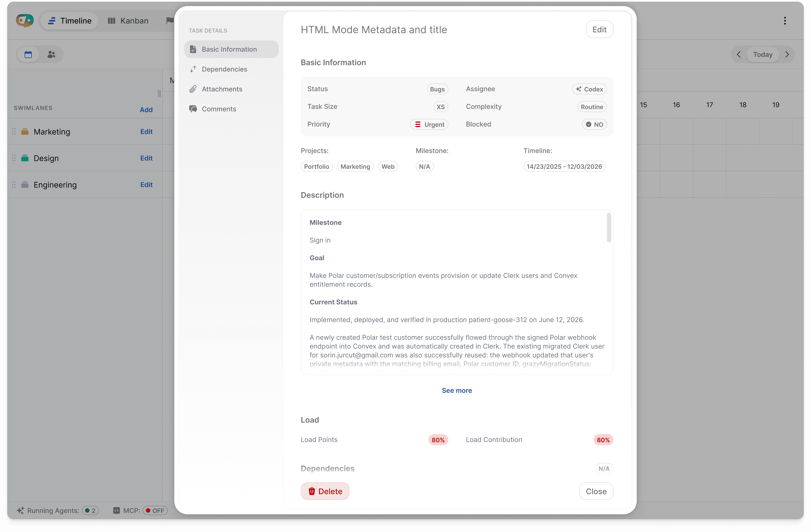Click the Marketing swimlane drag handle
This screenshot has height=532, width=811.
14,131
